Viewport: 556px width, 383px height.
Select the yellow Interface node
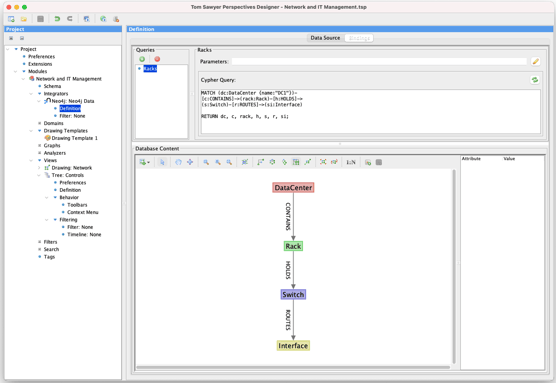point(293,346)
